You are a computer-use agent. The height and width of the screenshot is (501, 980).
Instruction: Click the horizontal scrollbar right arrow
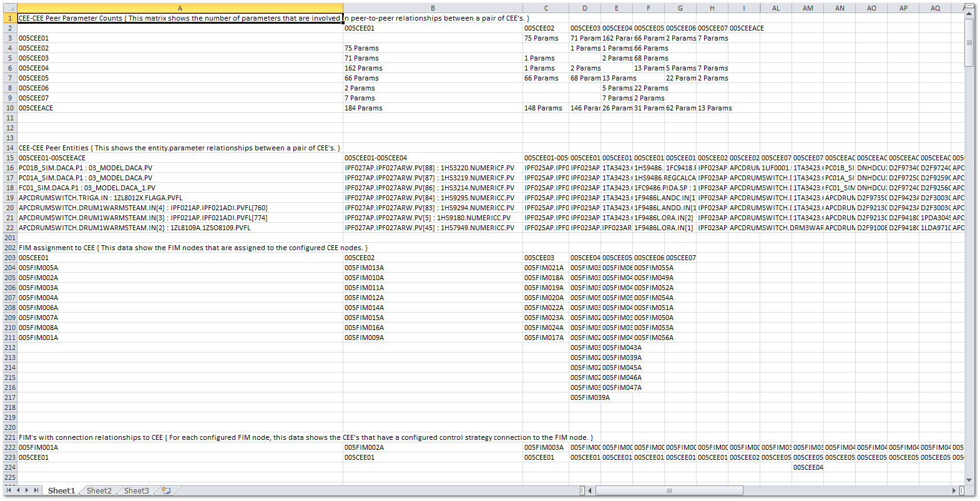[x=954, y=490]
